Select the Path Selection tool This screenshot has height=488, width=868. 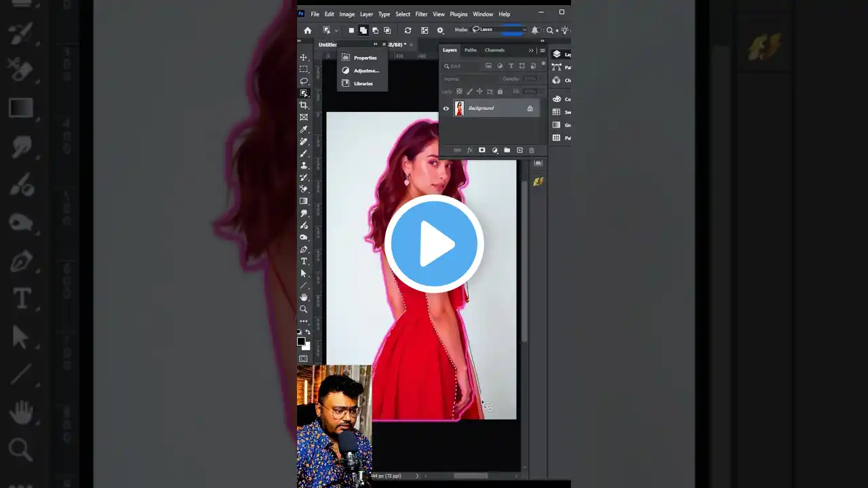click(x=304, y=273)
